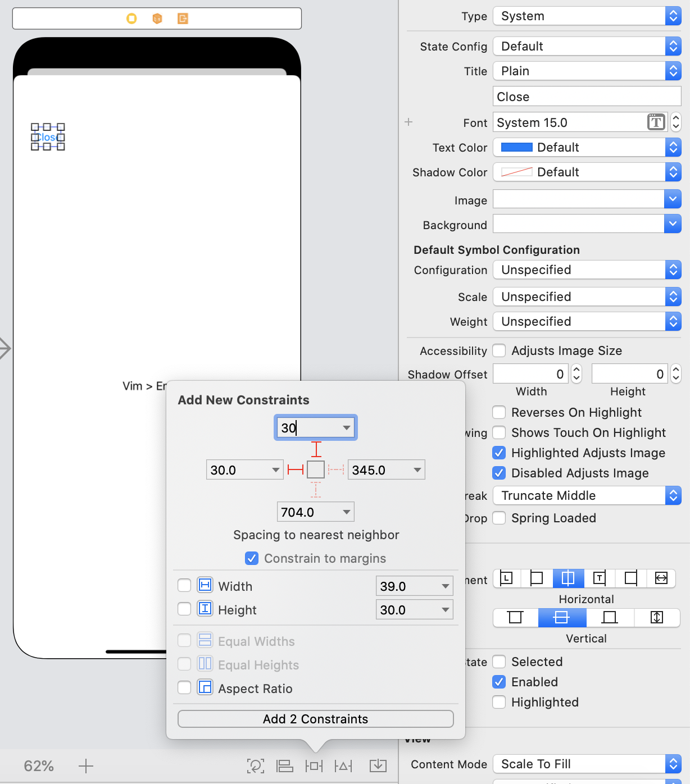Click the Embed In toolbar icon
The height and width of the screenshot is (784, 690).
(x=378, y=765)
